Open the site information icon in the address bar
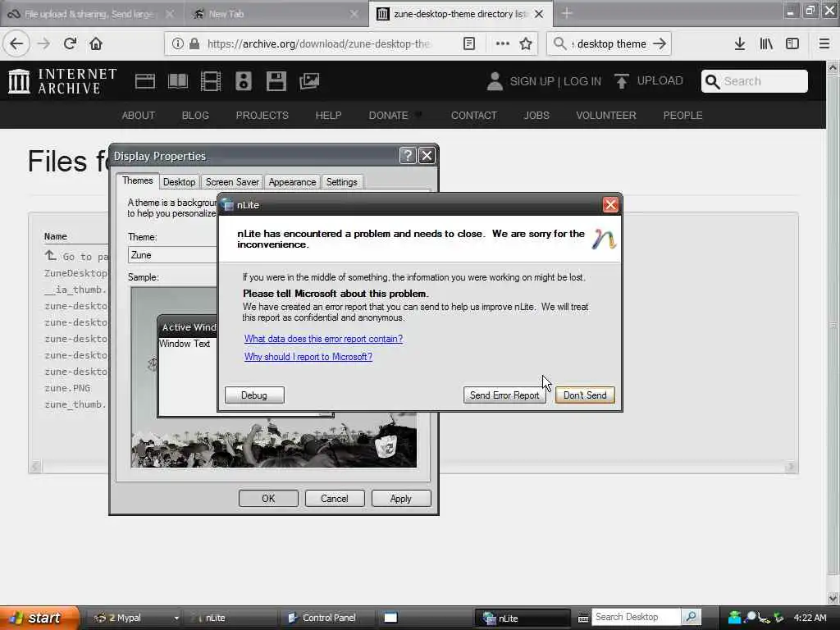 coord(178,43)
